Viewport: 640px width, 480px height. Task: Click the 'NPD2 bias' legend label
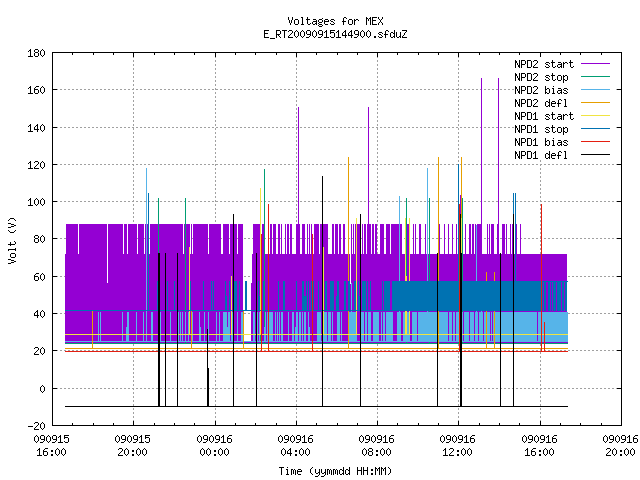tap(541, 90)
